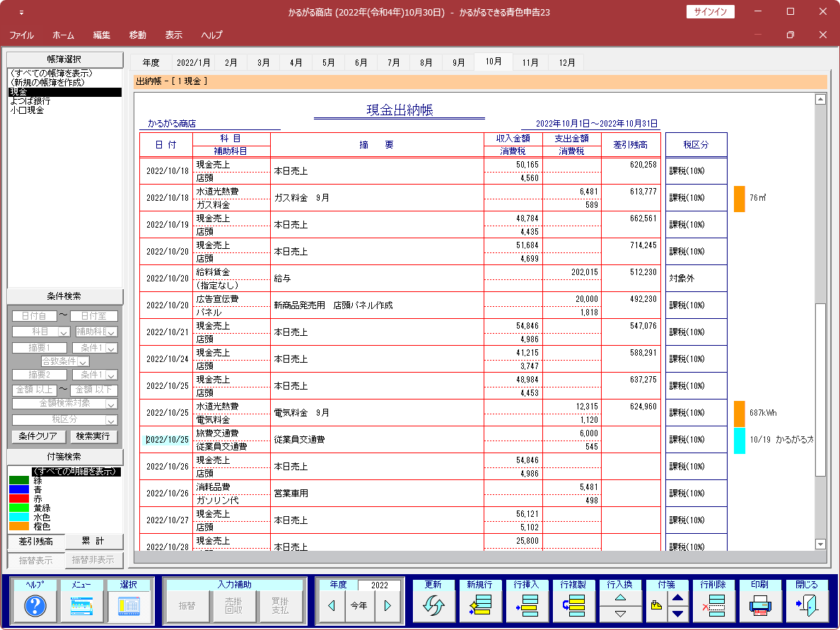Click the 金額 以上 amount field

[34, 390]
